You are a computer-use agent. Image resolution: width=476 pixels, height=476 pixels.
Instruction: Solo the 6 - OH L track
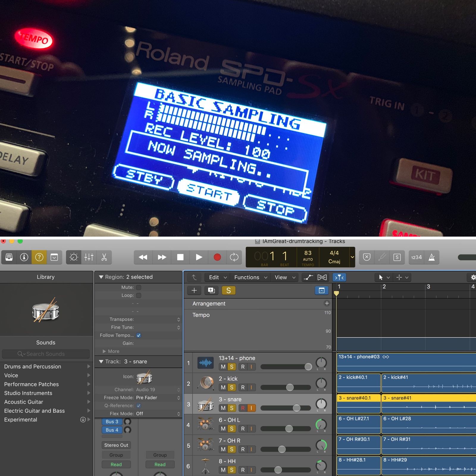[x=231, y=429]
